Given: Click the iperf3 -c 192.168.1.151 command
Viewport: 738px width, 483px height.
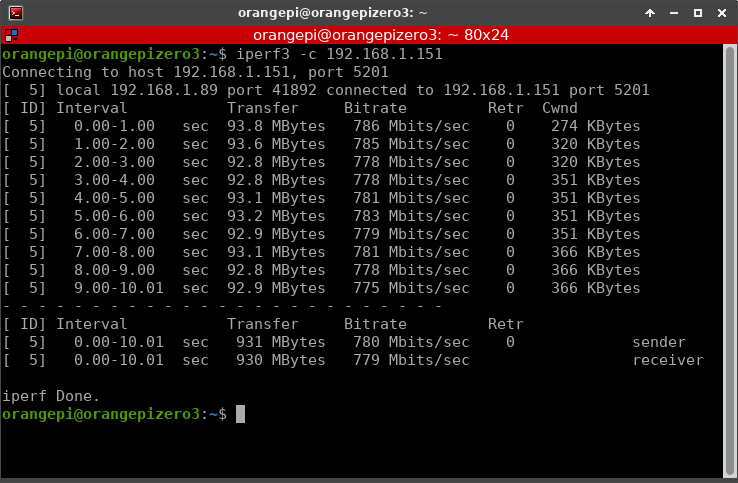Looking at the screenshot, I should [x=339, y=54].
